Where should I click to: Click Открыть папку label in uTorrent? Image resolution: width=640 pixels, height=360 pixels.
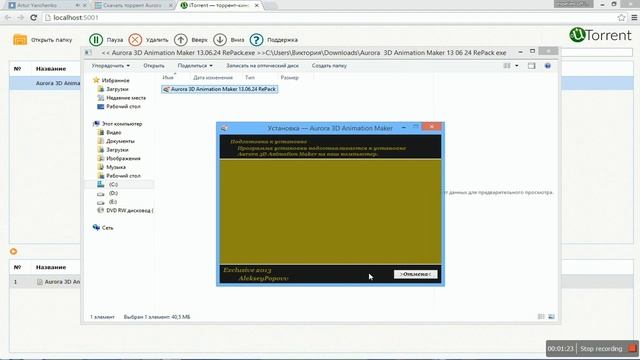[x=51, y=40]
